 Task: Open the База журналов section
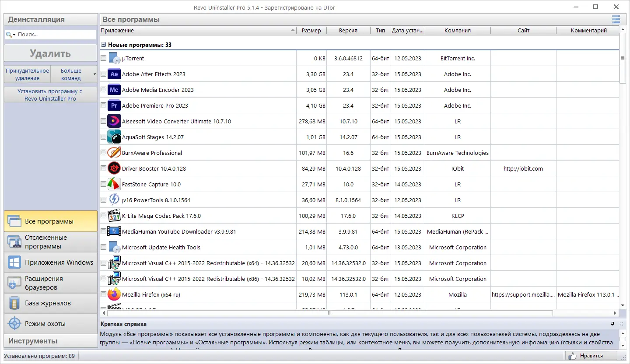[51, 303]
